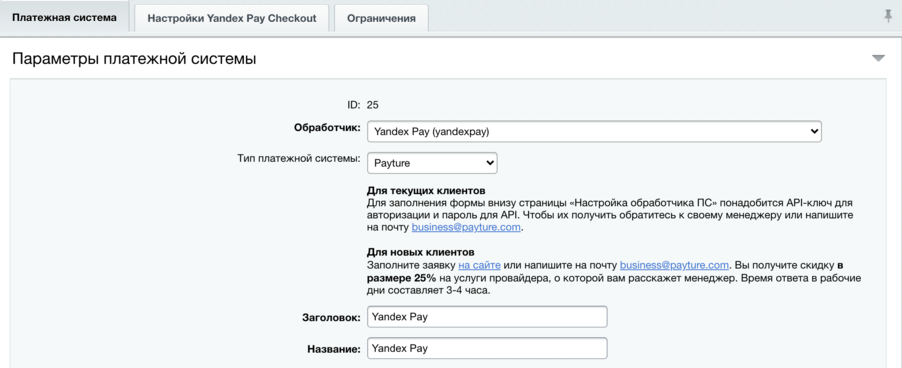Follow the на сайте link
This screenshot has height=368, width=902.
point(480,265)
